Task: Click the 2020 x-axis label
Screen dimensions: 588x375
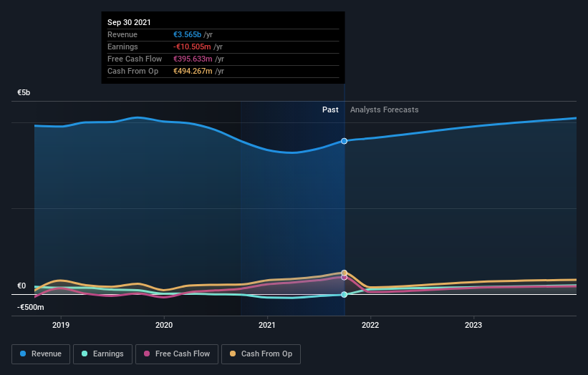Action: coord(164,325)
